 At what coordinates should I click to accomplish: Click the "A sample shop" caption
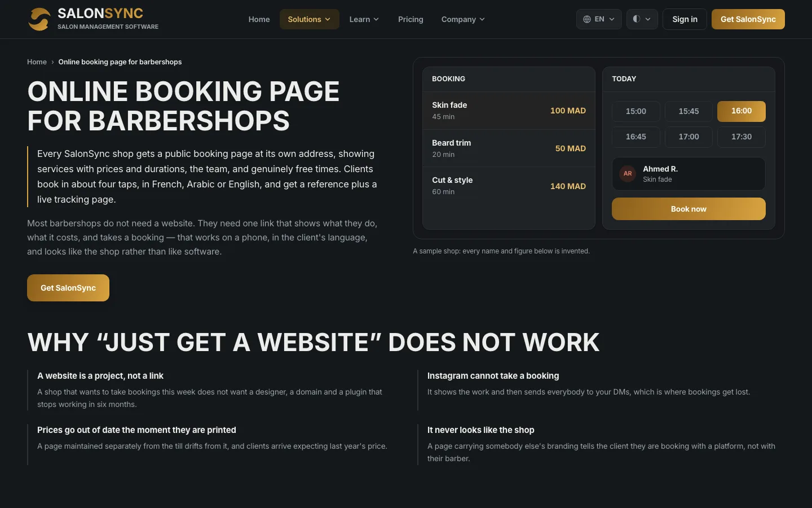pyautogui.click(x=501, y=251)
